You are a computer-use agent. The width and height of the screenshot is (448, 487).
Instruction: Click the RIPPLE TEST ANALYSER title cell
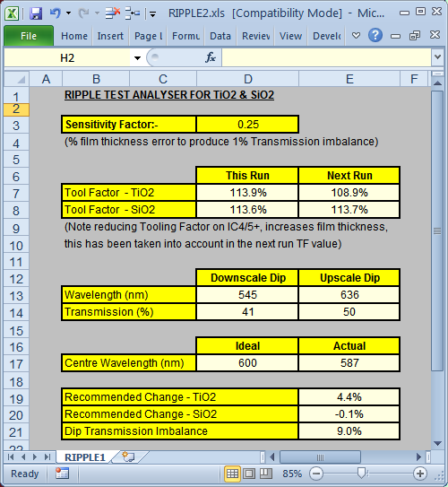pyautogui.click(x=169, y=95)
